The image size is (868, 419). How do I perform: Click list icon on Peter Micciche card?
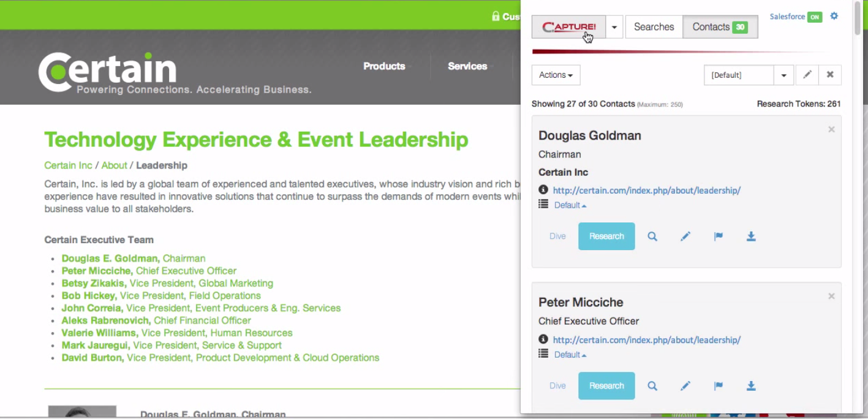click(x=543, y=353)
